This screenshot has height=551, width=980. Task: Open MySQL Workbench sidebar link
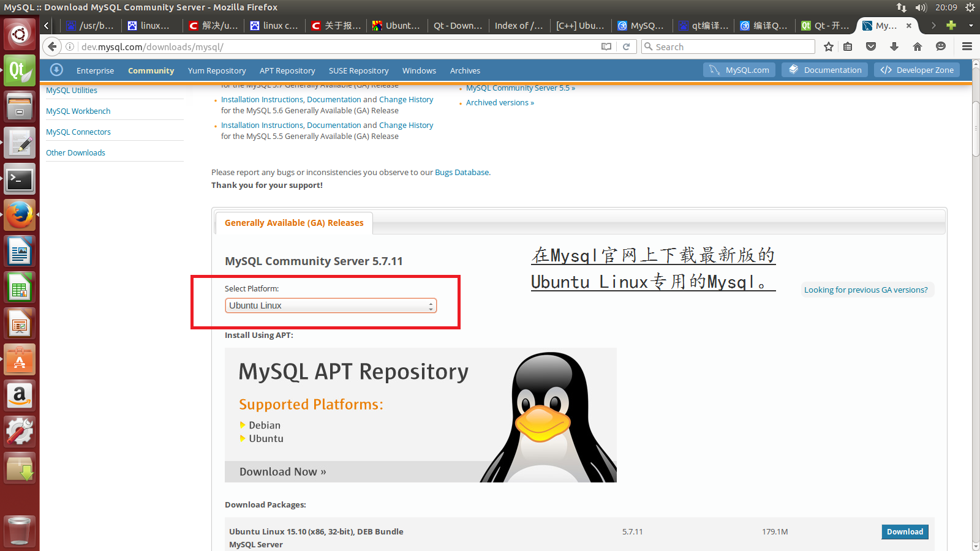pos(78,111)
